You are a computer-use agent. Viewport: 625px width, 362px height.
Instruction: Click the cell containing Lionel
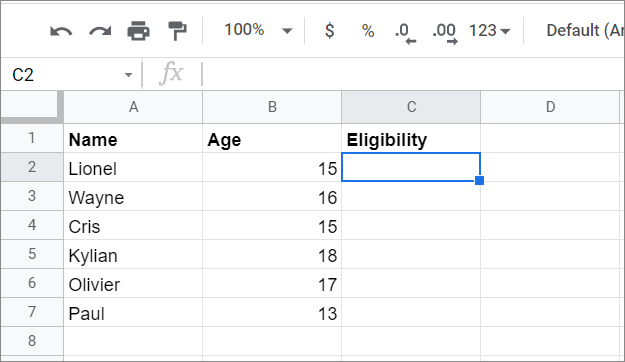133,167
